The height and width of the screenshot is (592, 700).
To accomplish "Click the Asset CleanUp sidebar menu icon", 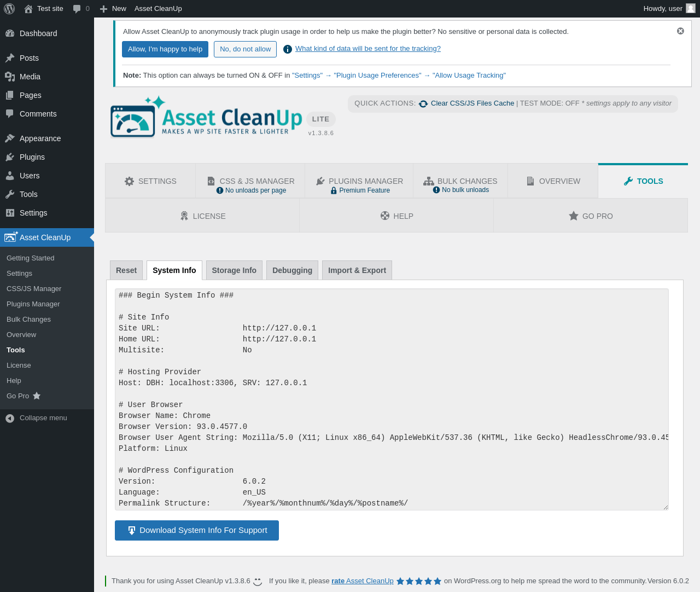I will tap(11, 237).
